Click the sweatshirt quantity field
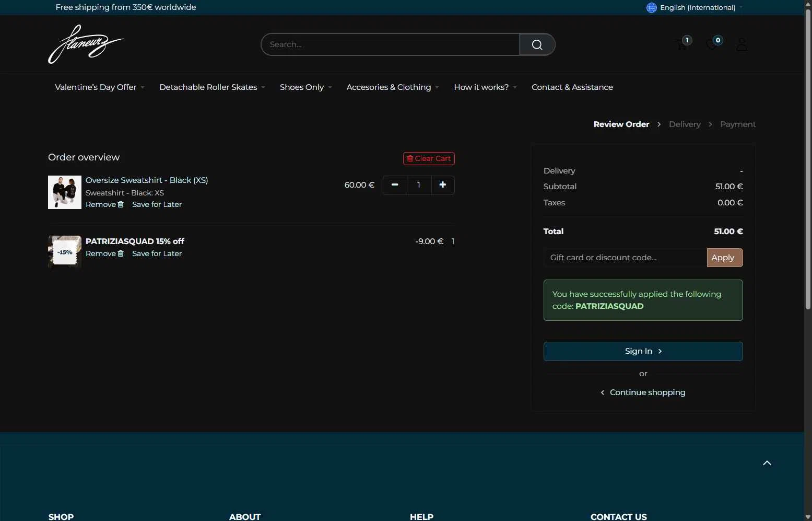Image resolution: width=812 pixels, height=521 pixels. click(x=419, y=185)
